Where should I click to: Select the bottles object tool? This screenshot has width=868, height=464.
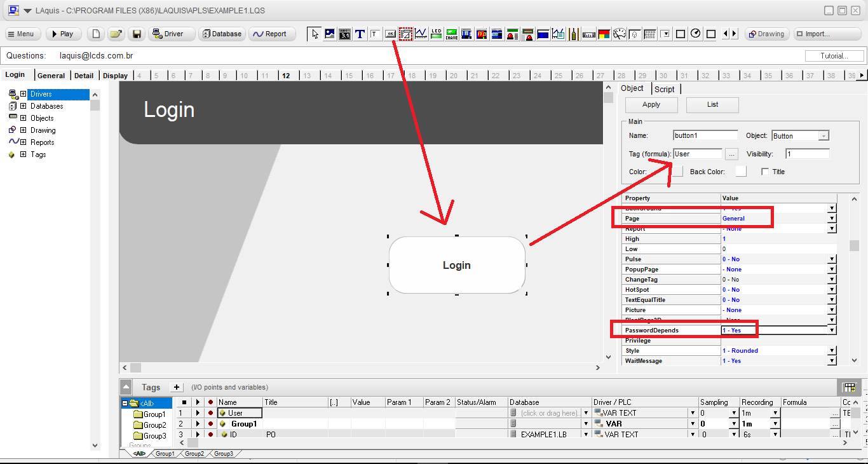pos(574,34)
